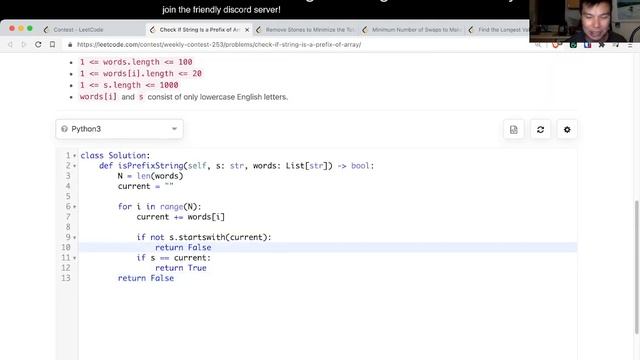Screen dimensions: 640x360
Task: Click the leetcode.com URL in the address bar
Action: (219, 44)
